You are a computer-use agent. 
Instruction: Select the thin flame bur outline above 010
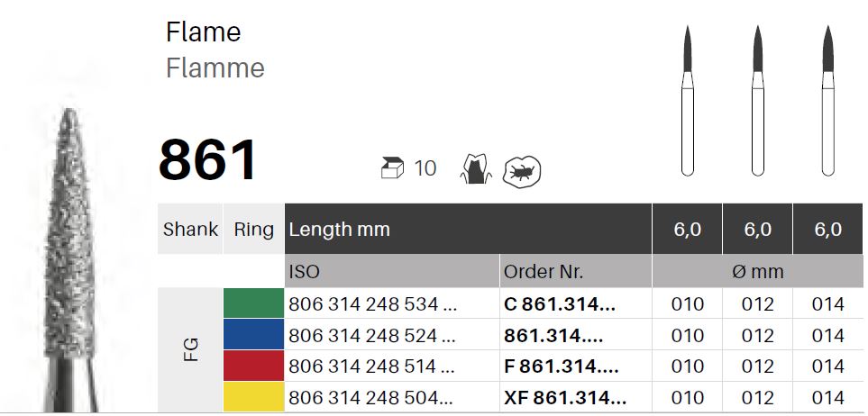tap(688, 101)
